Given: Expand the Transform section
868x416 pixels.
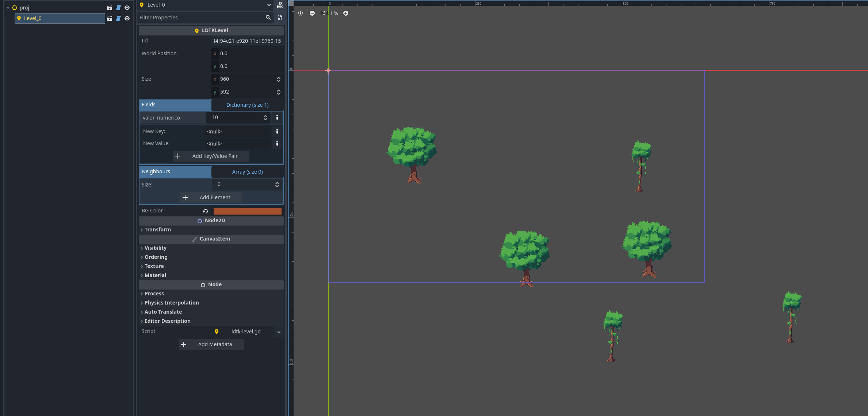Looking at the screenshot, I should click(x=157, y=230).
